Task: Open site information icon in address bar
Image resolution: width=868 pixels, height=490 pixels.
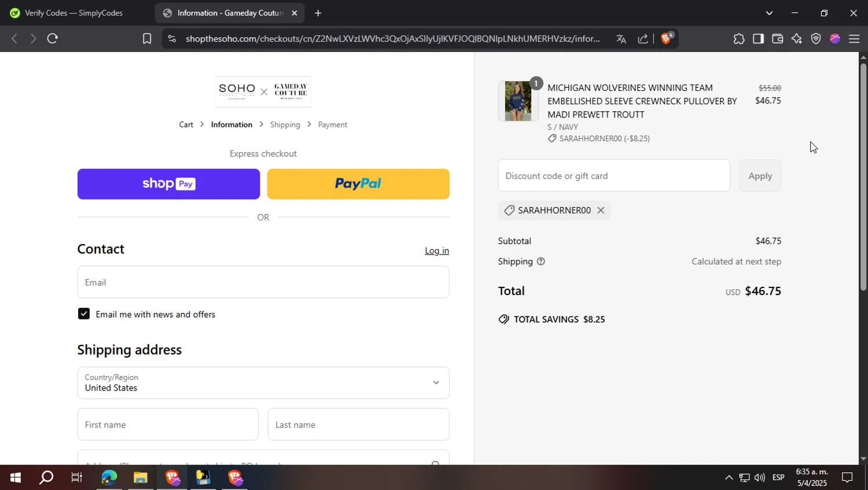Action: click(x=171, y=39)
